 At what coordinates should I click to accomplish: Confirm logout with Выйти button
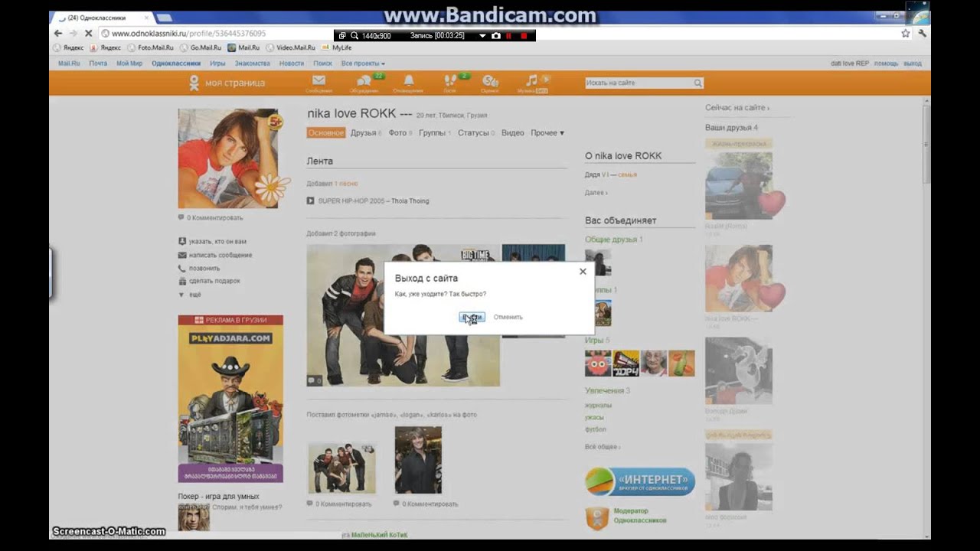(472, 317)
